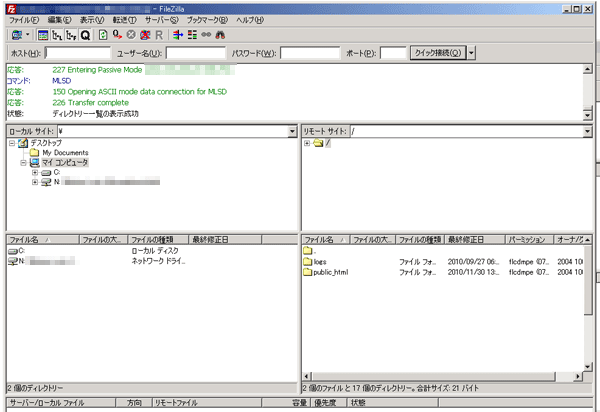
Task: Click the クイック接続 button
Action: pyautogui.click(x=438, y=53)
